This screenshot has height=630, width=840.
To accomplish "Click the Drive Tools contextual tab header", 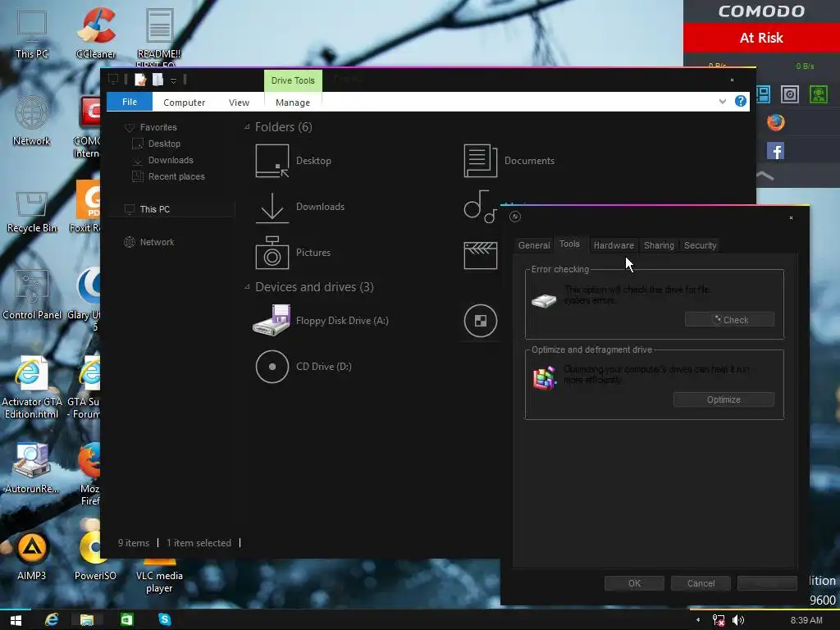I will pyautogui.click(x=293, y=80).
